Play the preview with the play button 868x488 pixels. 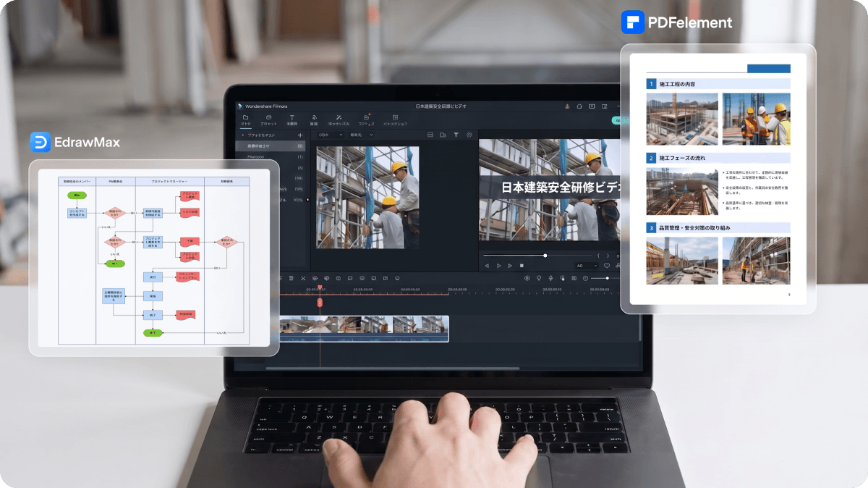(498, 266)
